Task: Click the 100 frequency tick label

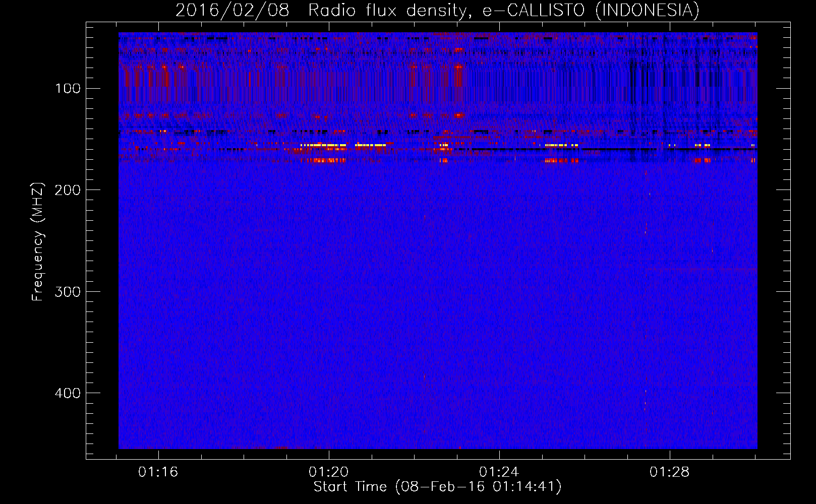Action: pyautogui.click(x=68, y=89)
